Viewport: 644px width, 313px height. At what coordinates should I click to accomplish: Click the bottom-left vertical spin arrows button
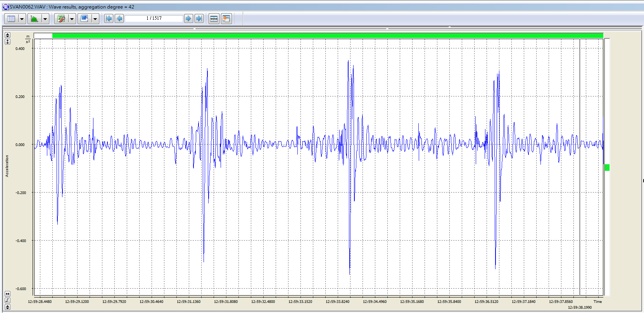(x=7, y=307)
